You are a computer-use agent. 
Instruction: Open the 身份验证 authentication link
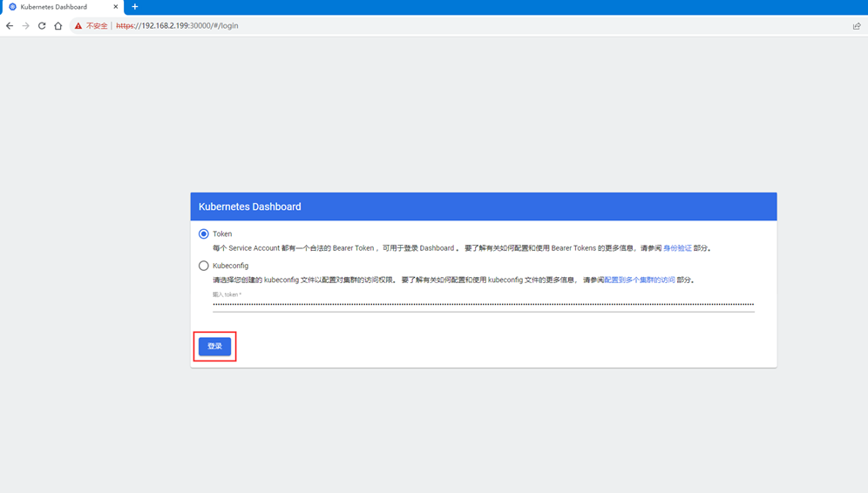677,248
